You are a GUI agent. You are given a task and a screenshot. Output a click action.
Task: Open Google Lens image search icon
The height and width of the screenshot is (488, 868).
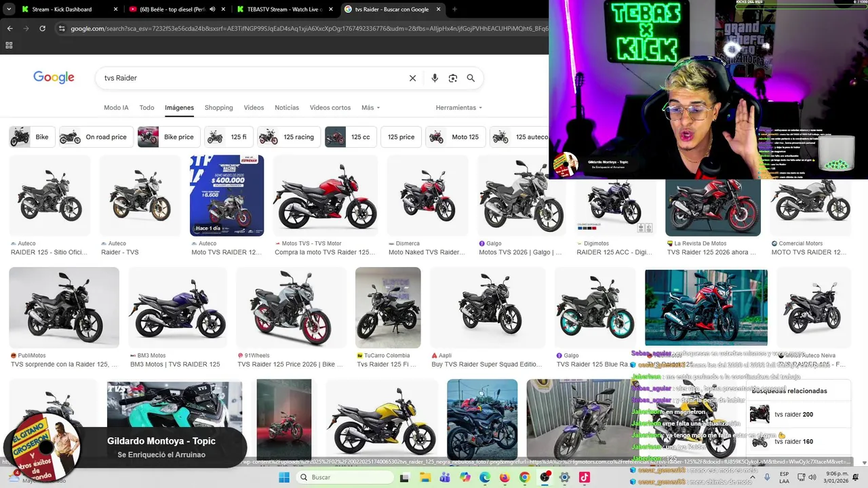pyautogui.click(x=453, y=78)
